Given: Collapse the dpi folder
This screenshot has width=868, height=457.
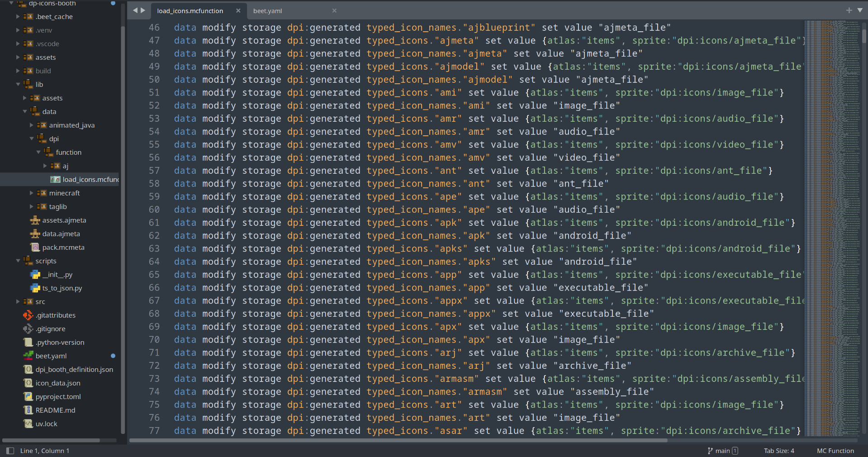Looking at the screenshot, I should [x=31, y=139].
